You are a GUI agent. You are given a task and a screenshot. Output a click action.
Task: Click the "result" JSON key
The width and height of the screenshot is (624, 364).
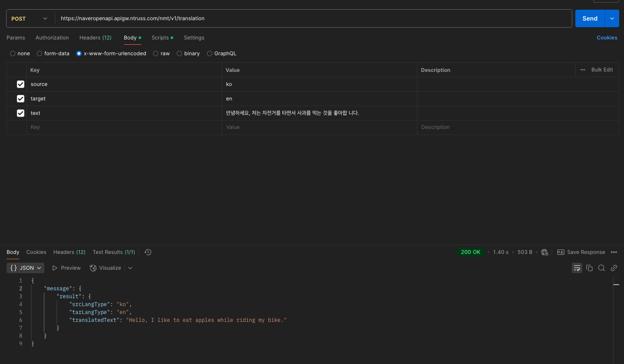(x=69, y=296)
